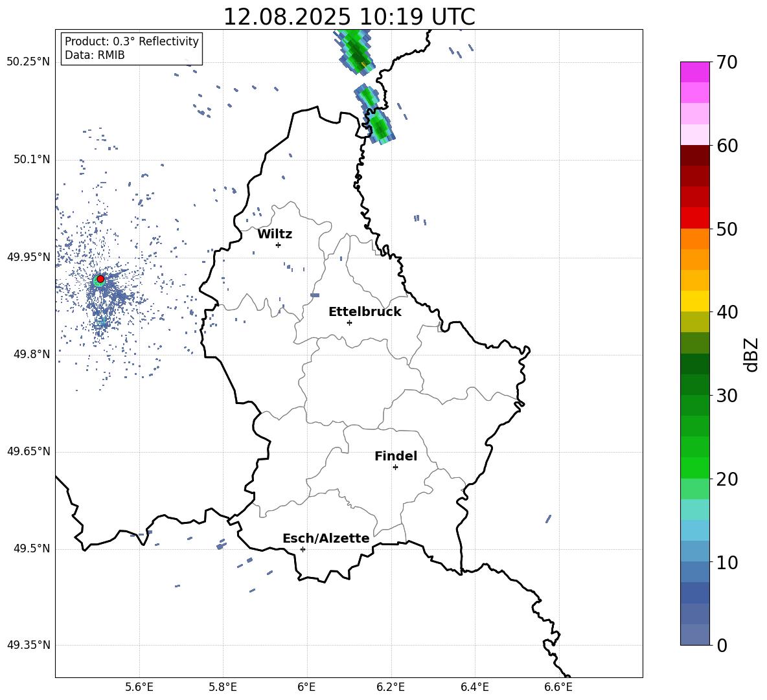The height and width of the screenshot is (700, 767).
Task: Click the green echo cell north of Luxembourg
Action: click(374, 114)
